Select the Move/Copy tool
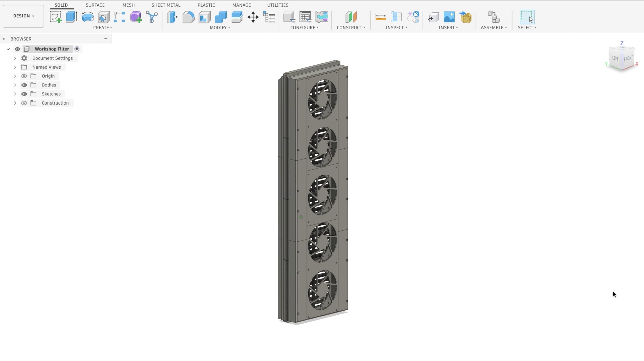This screenshot has height=361, width=644. point(253,17)
